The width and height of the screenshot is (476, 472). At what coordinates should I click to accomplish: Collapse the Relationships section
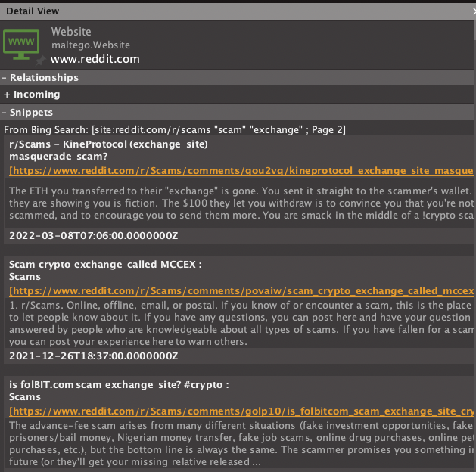point(4,78)
